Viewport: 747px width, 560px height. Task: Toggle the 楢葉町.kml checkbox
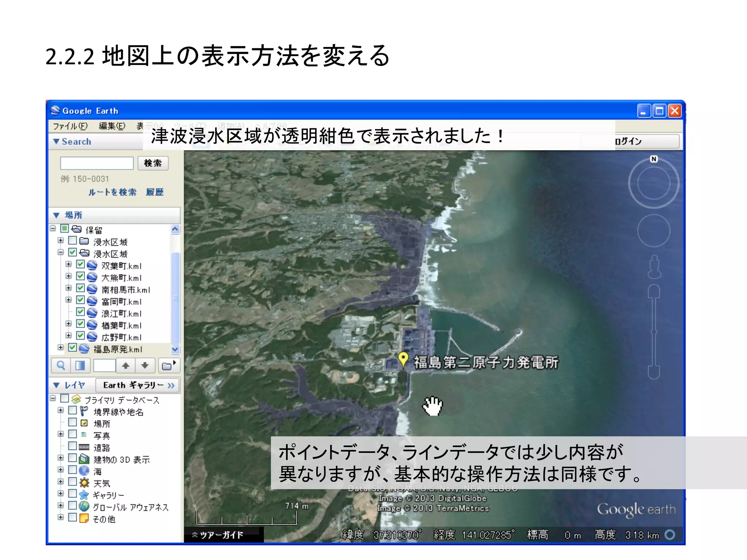(81, 324)
